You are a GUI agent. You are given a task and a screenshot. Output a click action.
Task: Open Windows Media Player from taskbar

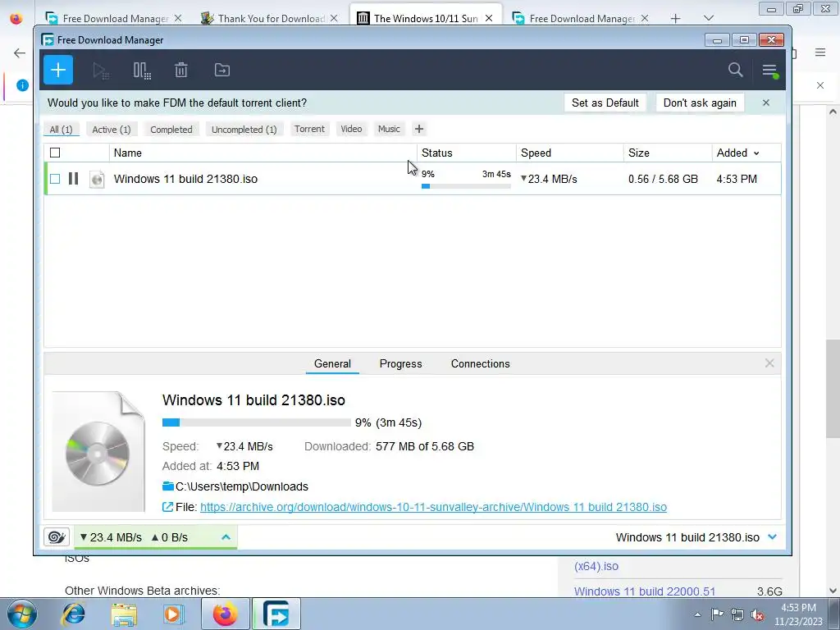[x=172, y=614]
